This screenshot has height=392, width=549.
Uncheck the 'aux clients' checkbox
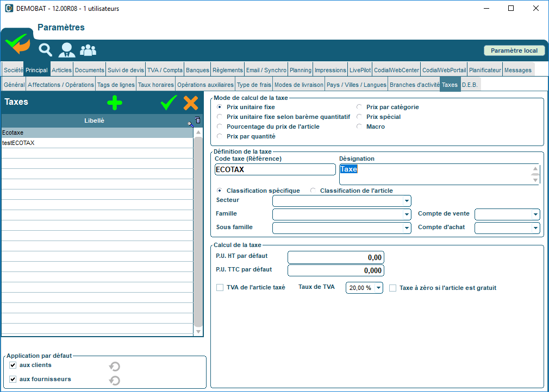[x=13, y=365]
